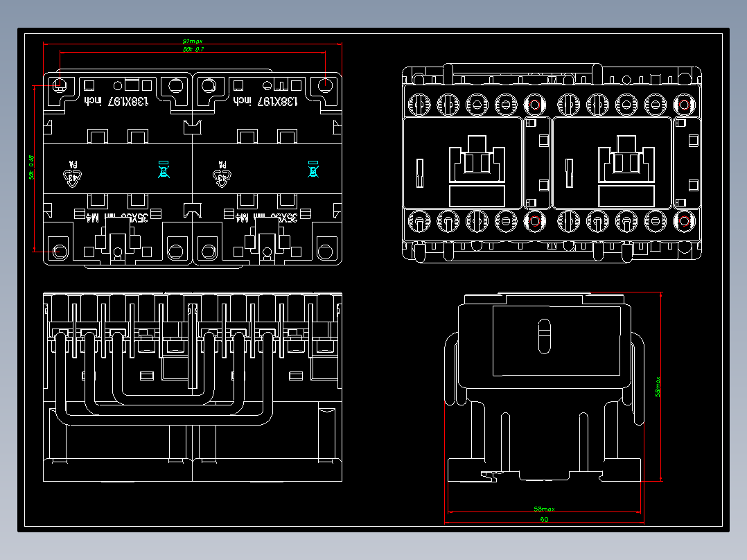Select the mirrored "1.38X1.97 inch" label on the left unit

pos(116,101)
